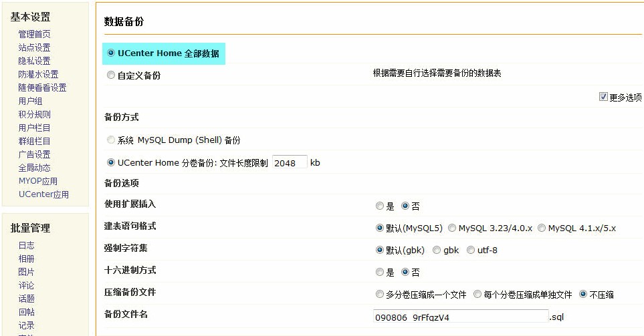Open 话题 under 批量管理
Viewport: 644px width, 336px height.
point(26,299)
